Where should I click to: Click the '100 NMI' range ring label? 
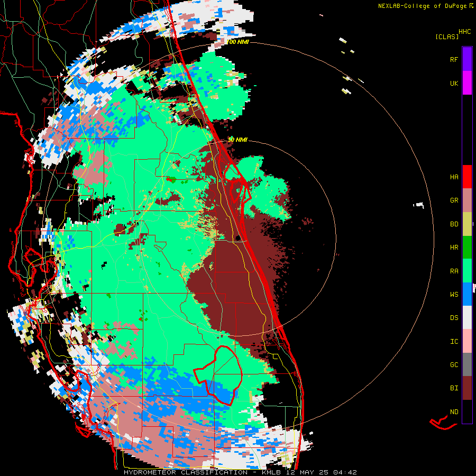(x=237, y=42)
